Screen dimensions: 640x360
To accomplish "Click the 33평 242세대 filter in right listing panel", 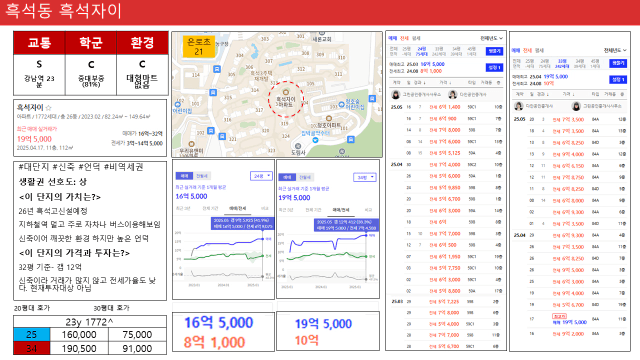I will coord(562,63).
